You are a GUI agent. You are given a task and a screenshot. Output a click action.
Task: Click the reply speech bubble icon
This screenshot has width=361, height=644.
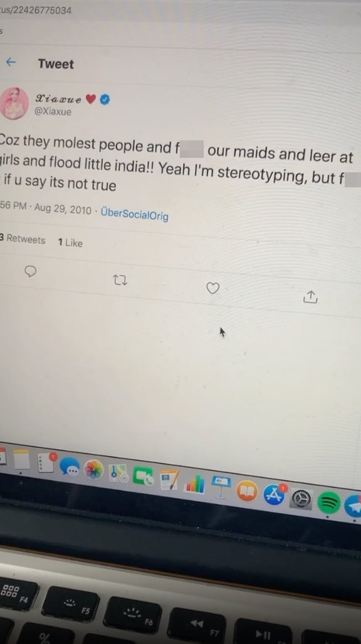coord(30,271)
